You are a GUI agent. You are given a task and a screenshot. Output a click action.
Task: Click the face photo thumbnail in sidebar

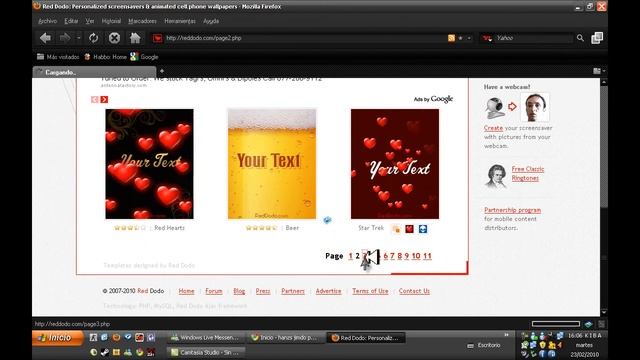[x=535, y=107]
